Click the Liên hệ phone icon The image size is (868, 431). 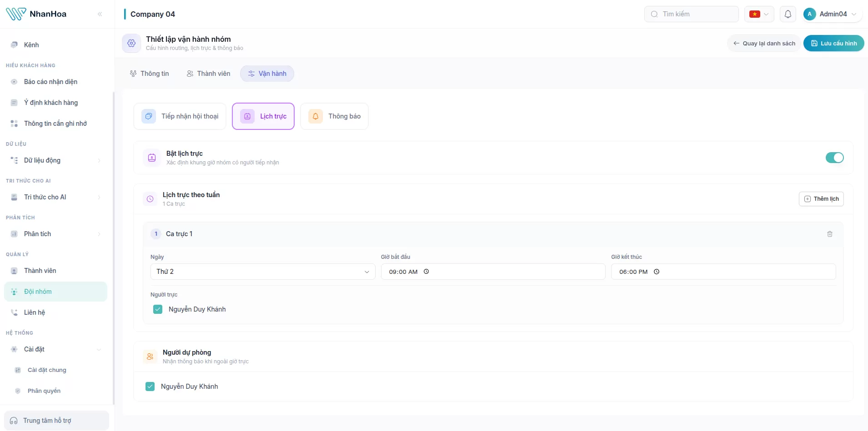[x=14, y=312]
